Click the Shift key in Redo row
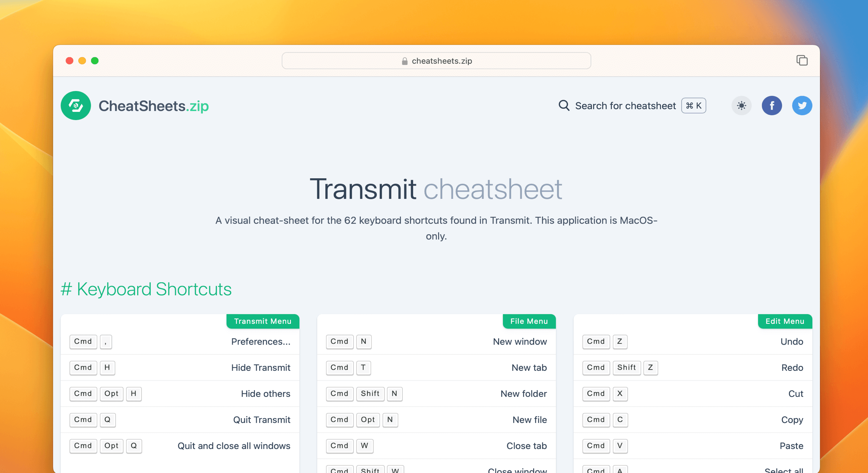 (x=627, y=367)
